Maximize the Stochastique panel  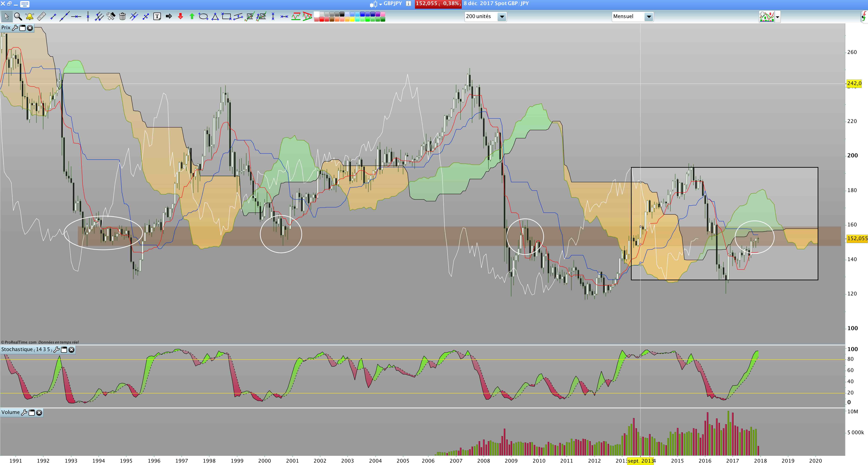pos(64,349)
